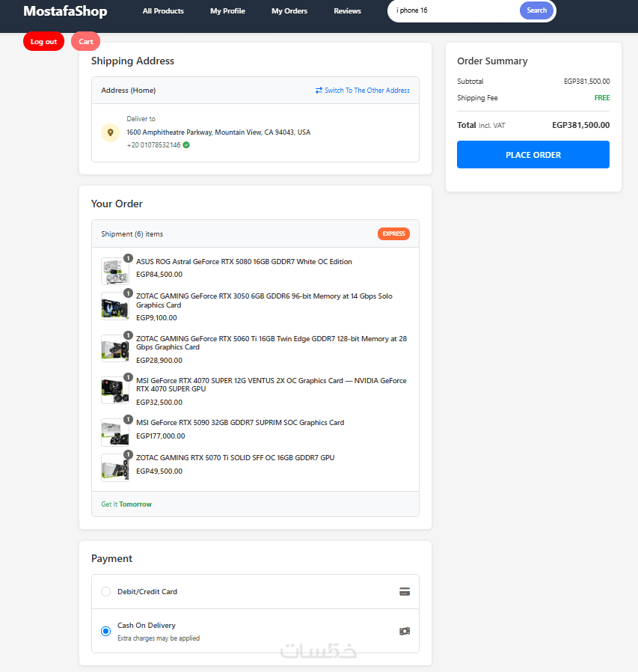
Task: Open My Orders page
Action: [x=289, y=11]
